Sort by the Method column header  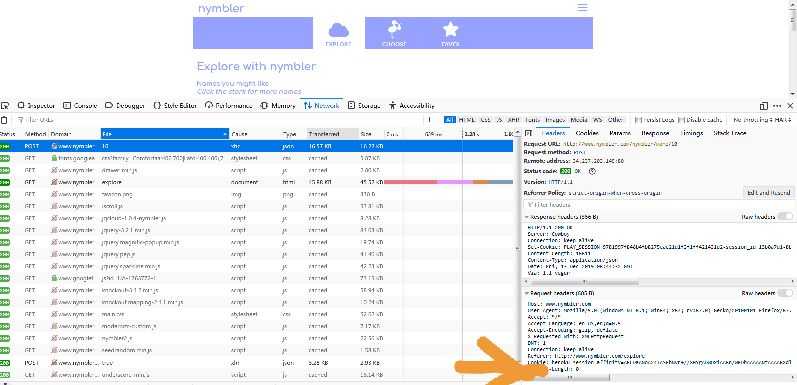36,134
